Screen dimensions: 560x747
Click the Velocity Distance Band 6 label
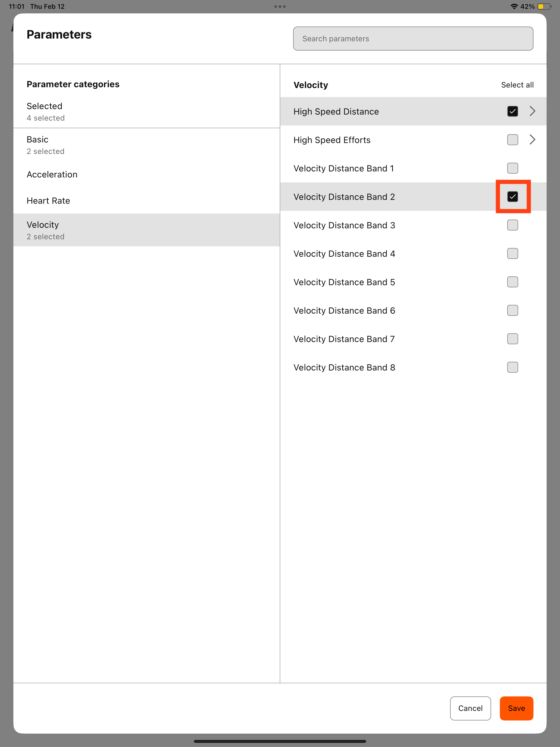point(344,310)
